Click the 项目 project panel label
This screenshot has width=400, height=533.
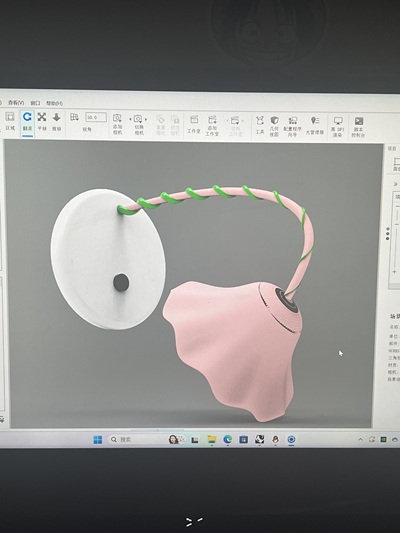tap(392, 149)
